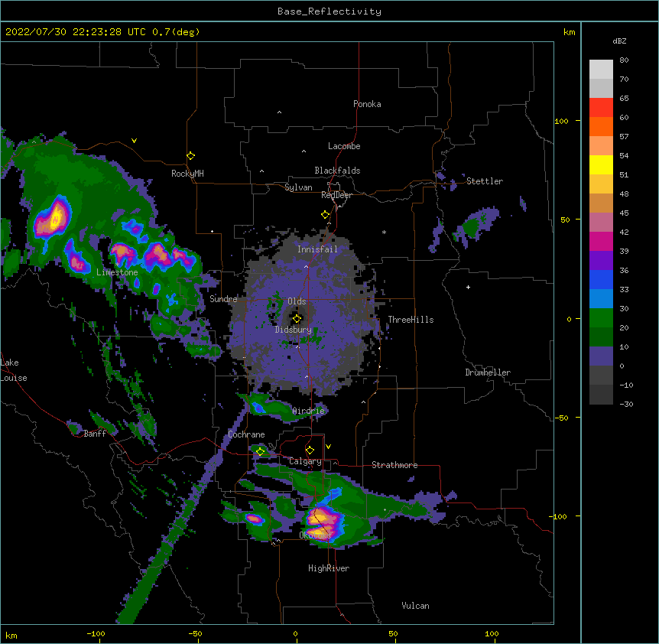The image size is (659, 644).
Task: Pick the bright yellow 54-51 dBZ swatch
Action: coord(601,164)
